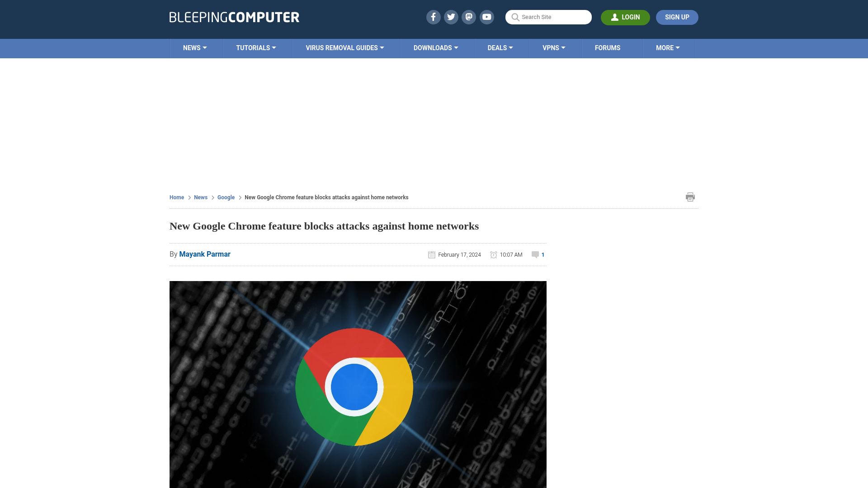Click the clock icon next to 10:07 AM
Viewport: 868px width, 488px height.
tap(494, 254)
